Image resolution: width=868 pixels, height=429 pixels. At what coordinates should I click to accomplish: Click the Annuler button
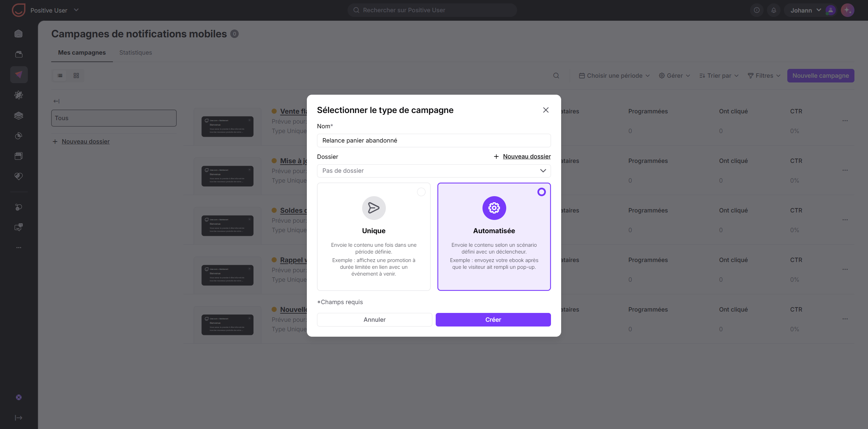tap(374, 320)
